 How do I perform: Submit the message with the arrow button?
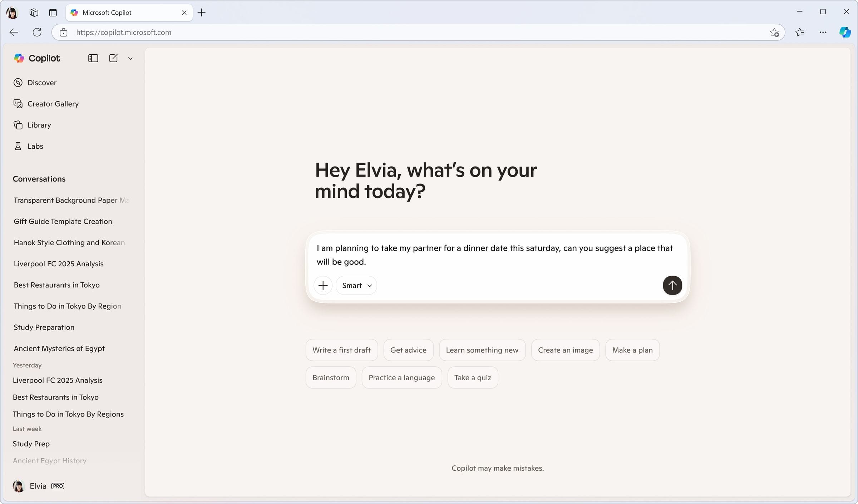tap(672, 285)
